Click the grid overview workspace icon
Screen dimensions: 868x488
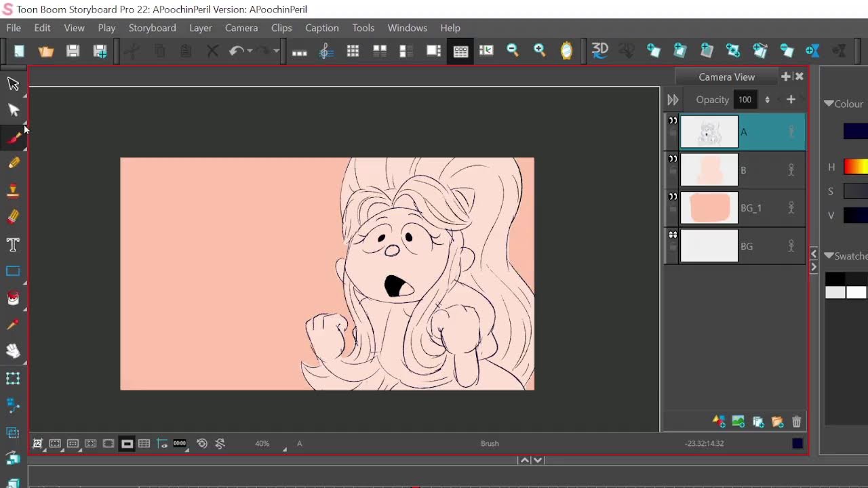353,51
